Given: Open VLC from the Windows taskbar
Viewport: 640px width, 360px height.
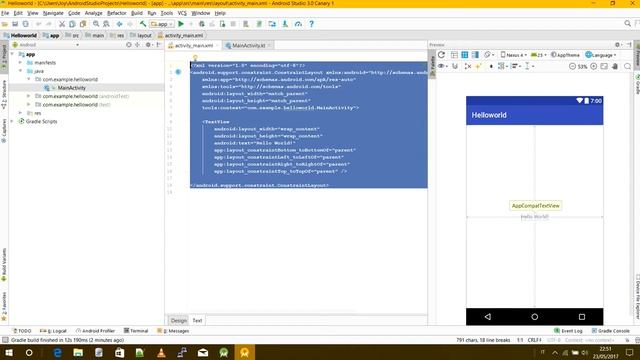Looking at the screenshot, I should tap(161, 352).
